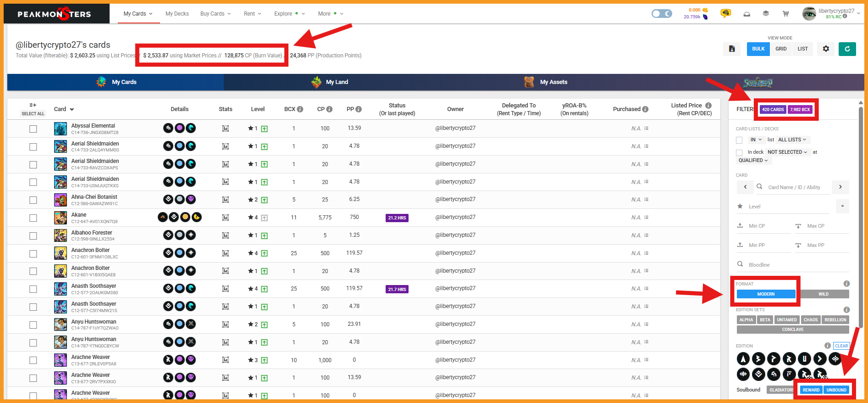Search cards with magnifier icon

click(759, 187)
